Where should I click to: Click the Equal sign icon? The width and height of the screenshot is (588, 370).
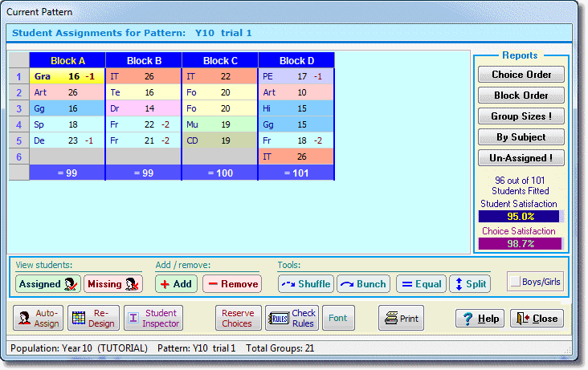pos(407,285)
